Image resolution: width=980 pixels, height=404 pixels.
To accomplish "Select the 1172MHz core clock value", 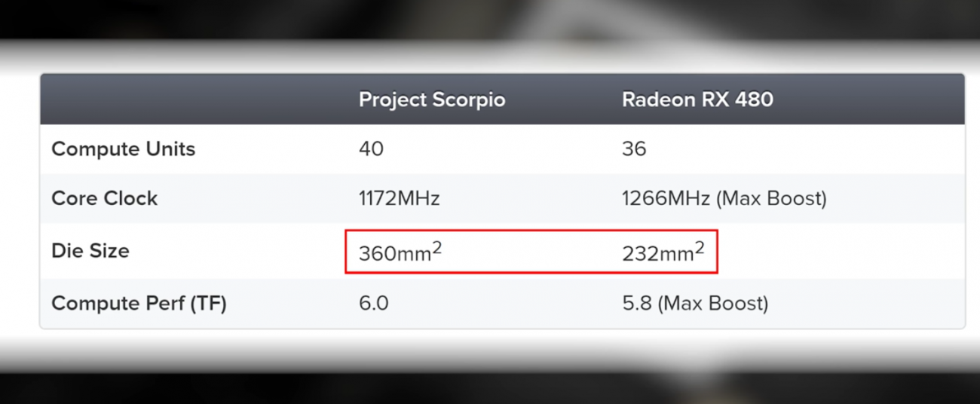I will (399, 199).
